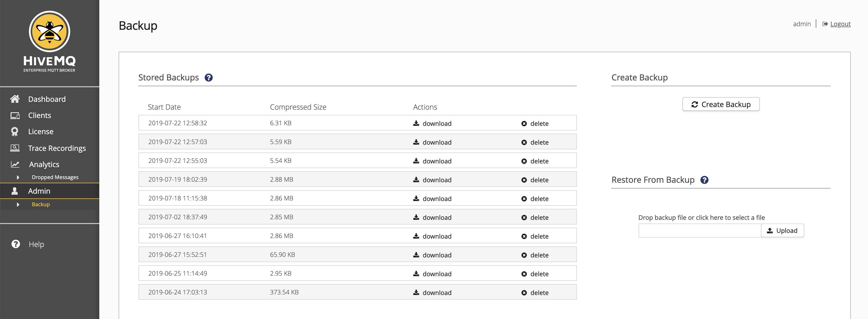Click the 2019-07-02 18:37:49 date cell

pos(178,217)
